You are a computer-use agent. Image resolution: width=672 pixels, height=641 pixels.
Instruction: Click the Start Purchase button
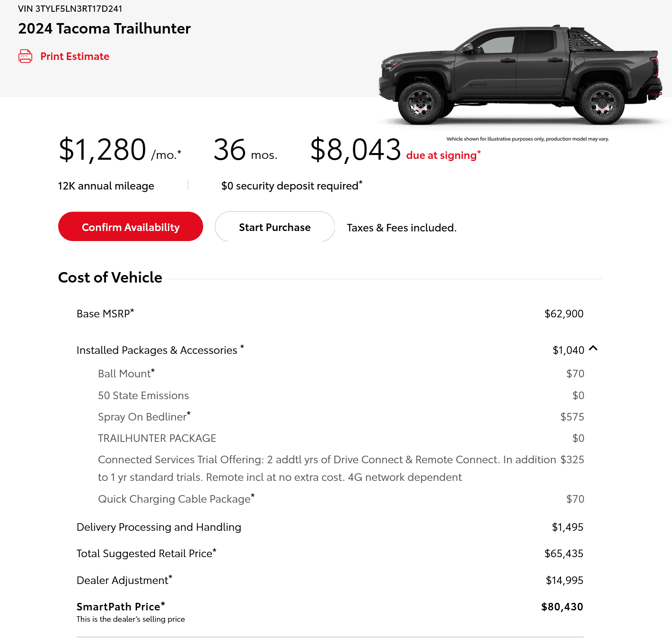tap(274, 227)
